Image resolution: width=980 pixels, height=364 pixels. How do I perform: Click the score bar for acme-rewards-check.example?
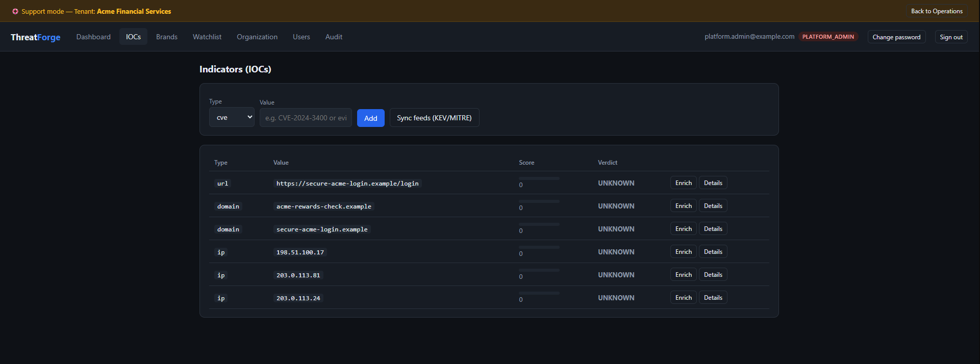[x=539, y=201]
